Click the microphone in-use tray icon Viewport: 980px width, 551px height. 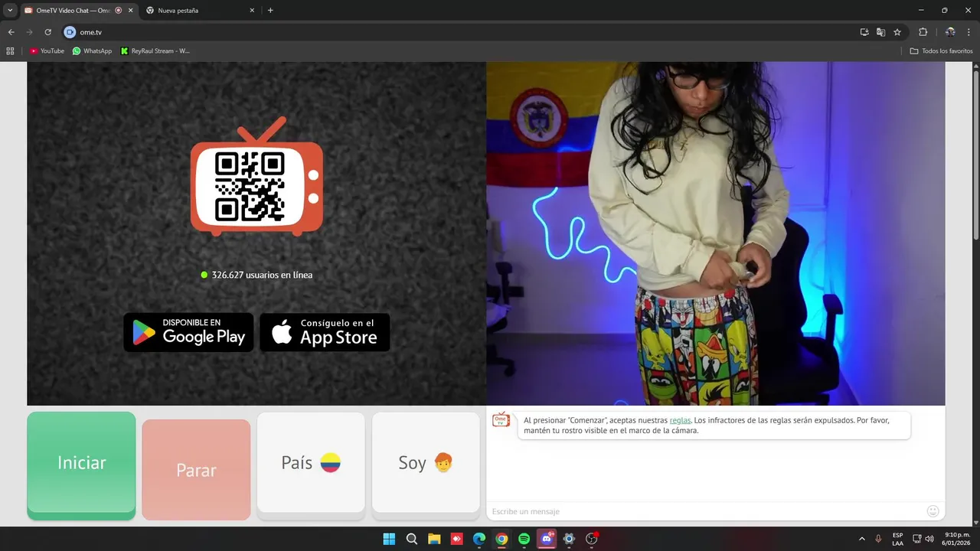coord(878,539)
